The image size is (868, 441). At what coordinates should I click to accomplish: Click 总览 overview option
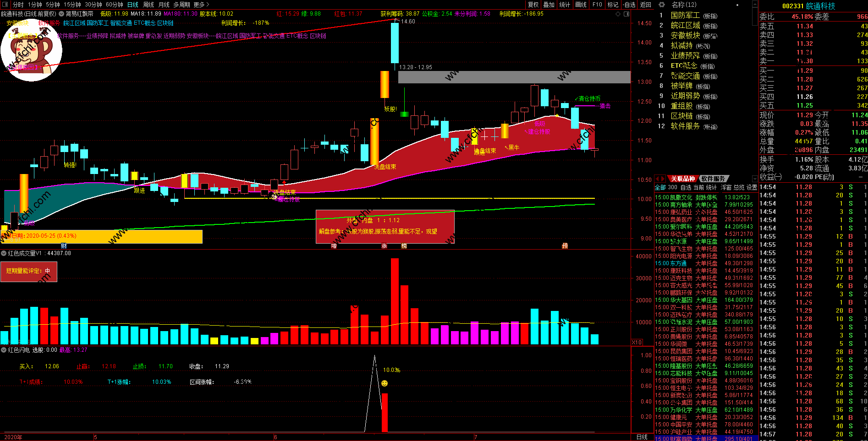pyautogui.click(x=739, y=187)
